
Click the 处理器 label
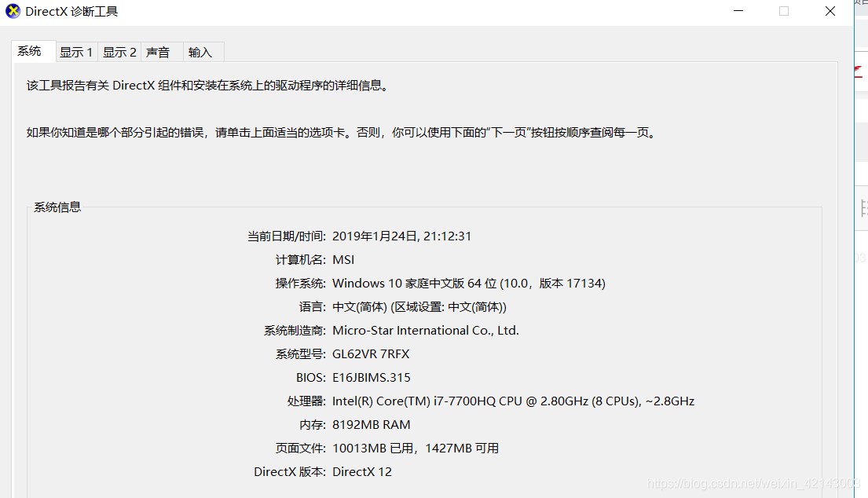coord(306,401)
